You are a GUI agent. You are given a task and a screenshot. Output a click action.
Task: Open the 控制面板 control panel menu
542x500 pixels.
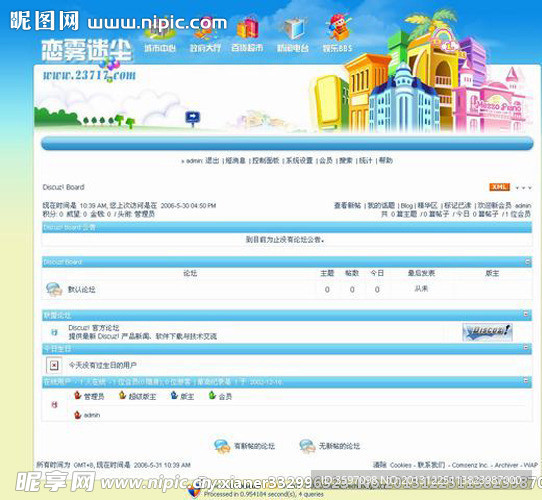click(x=265, y=160)
